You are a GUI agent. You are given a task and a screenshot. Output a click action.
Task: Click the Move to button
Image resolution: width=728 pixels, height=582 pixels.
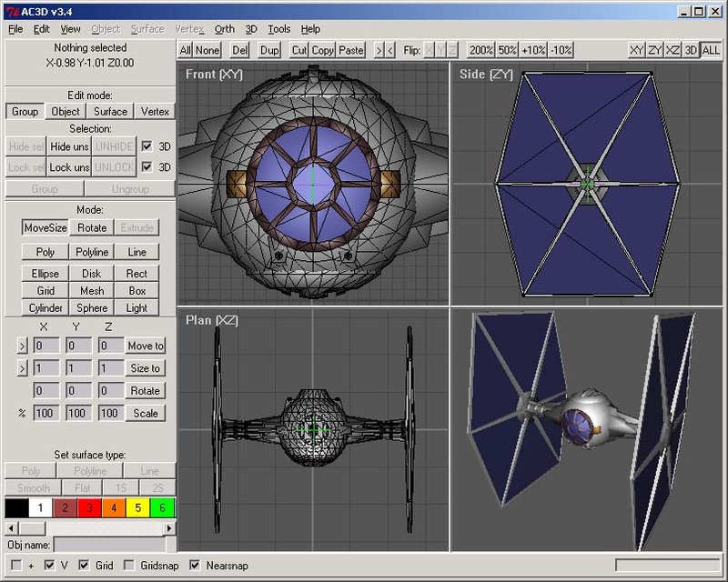pos(146,346)
